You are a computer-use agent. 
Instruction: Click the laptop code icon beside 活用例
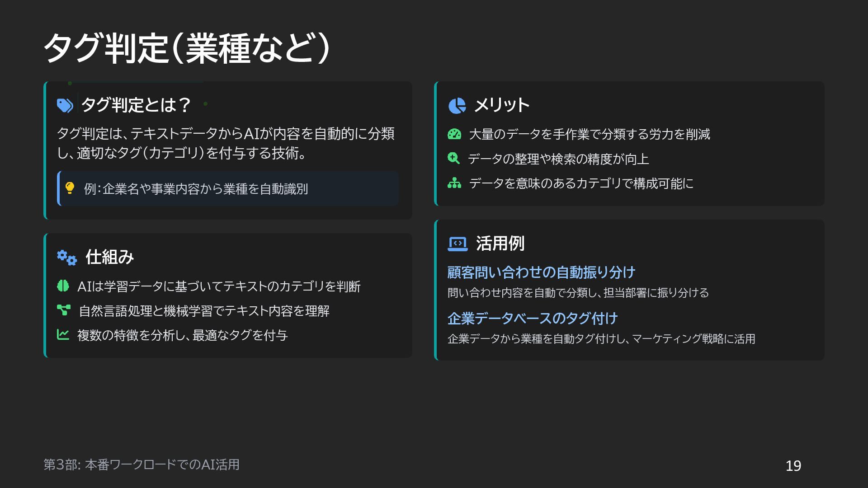(x=458, y=244)
